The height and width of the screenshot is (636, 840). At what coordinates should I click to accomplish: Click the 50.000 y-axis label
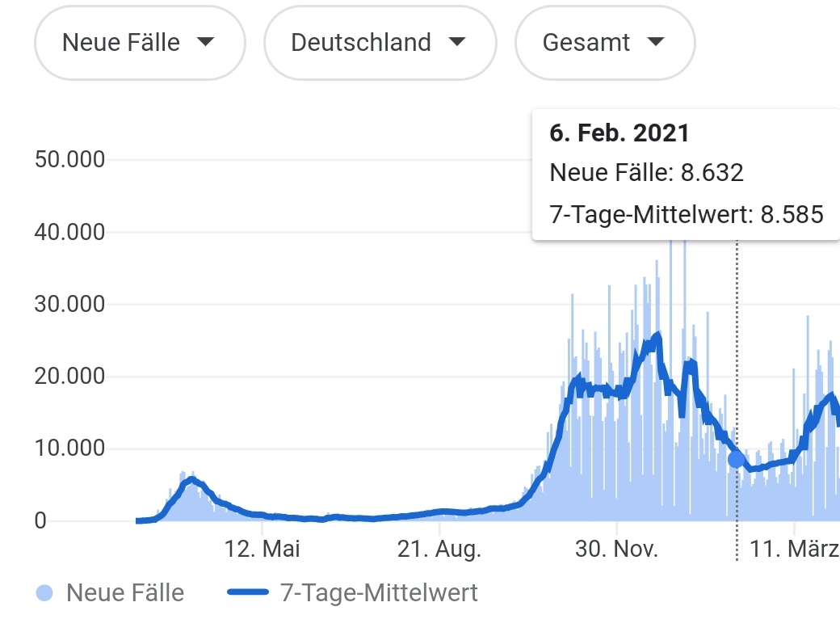(x=69, y=160)
